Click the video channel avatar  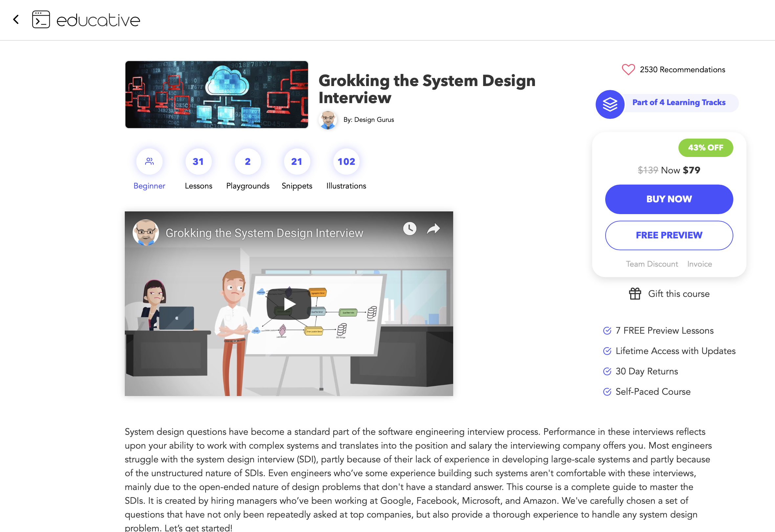[146, 233]
